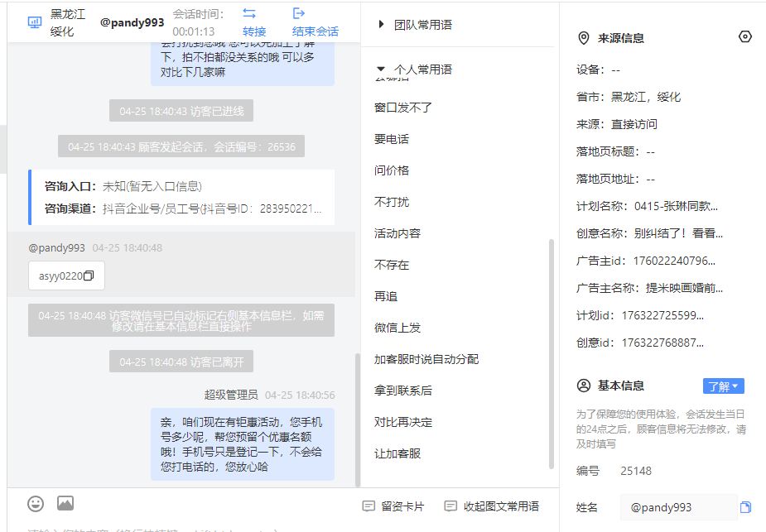Open the 了解 status dropdown
This screenshot has height=532, width=766.
point(724,386)
